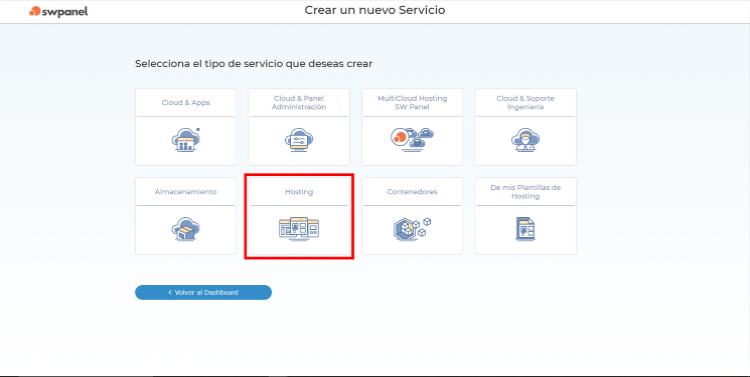
Task: Click the MultiCloud Hosting SW Panel title
Action: [x=412, y=102]
